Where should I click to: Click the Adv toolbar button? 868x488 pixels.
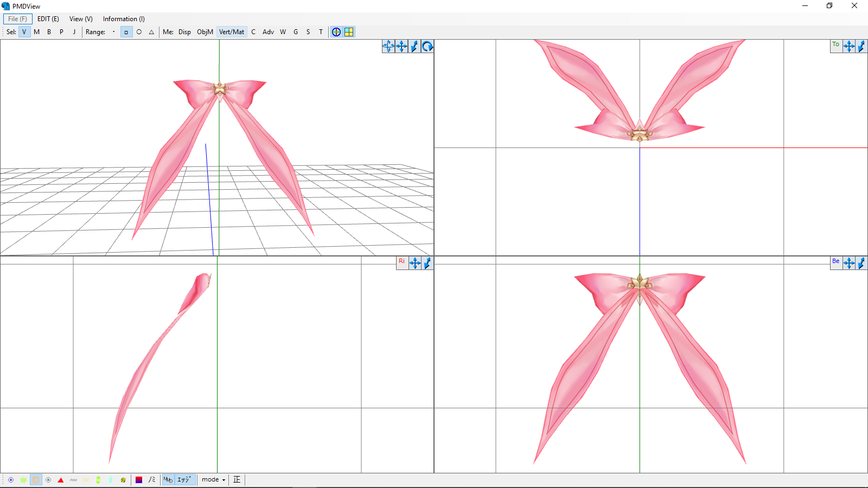click(268, 32)
